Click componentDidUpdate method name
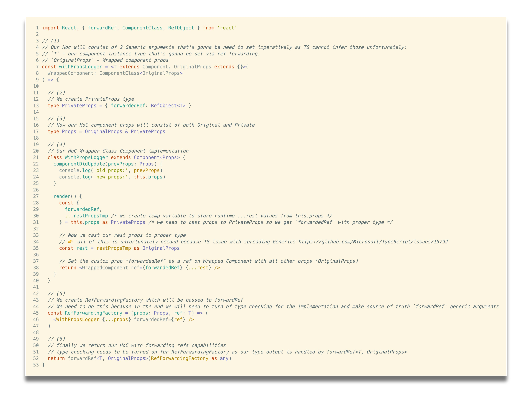Screen dimensions: 532x393 pyautogui.click(x=79, y=164)
